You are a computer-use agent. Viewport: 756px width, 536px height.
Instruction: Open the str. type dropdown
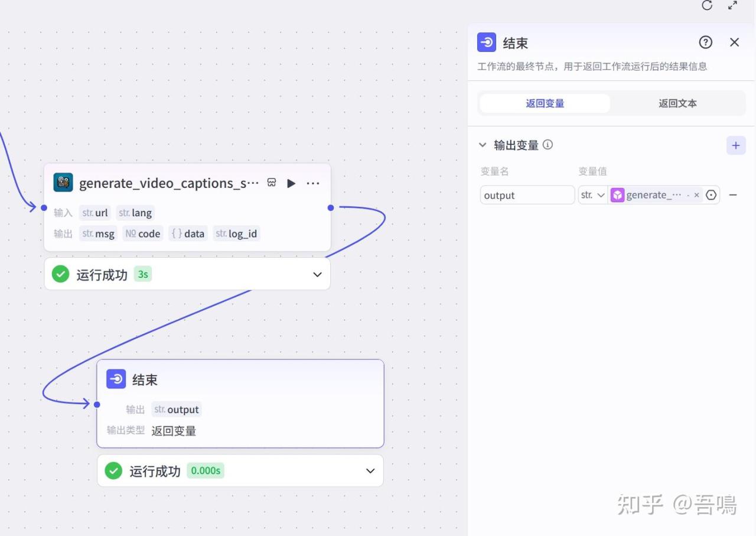[592, 195]
